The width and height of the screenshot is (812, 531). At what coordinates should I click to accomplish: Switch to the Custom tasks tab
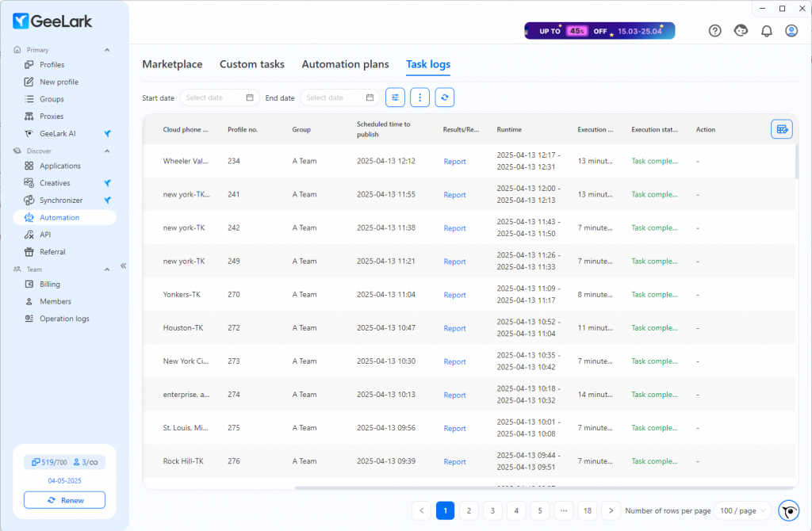tap(252, 64)
